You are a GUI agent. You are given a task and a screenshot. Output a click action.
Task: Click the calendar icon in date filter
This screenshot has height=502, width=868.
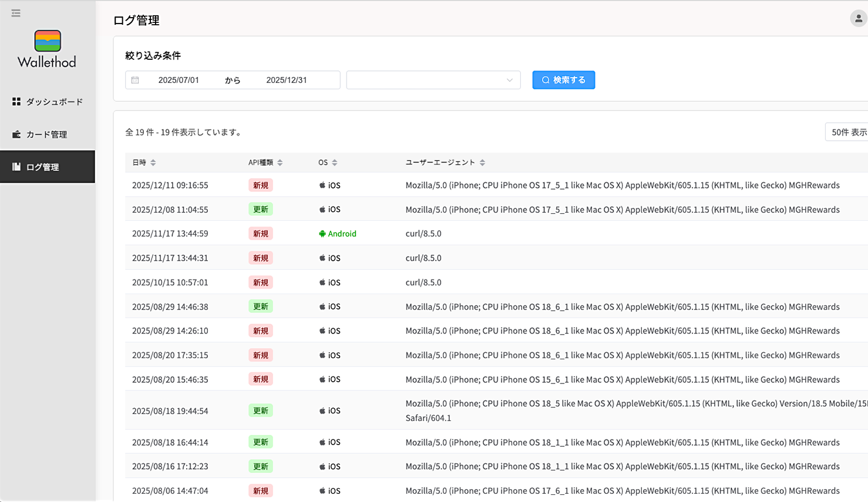pos(135,80)
